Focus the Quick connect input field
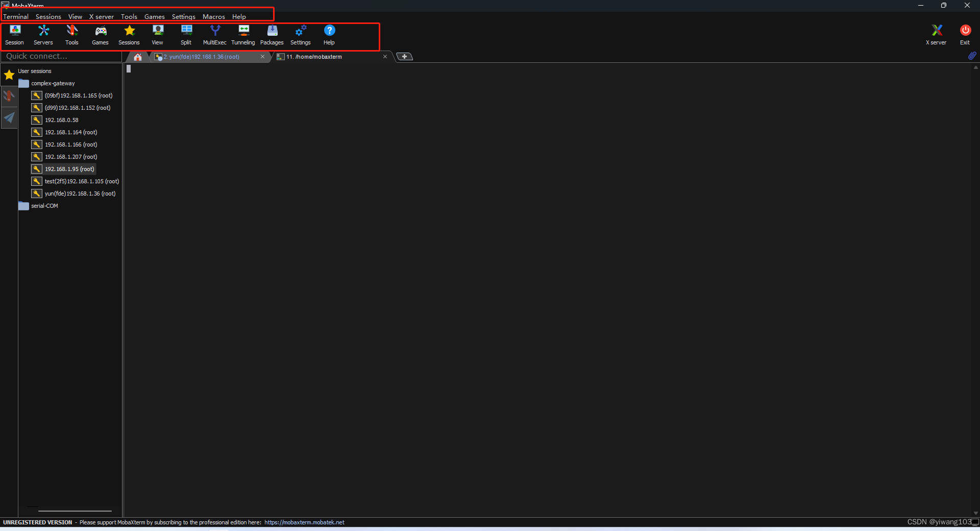 61,56
